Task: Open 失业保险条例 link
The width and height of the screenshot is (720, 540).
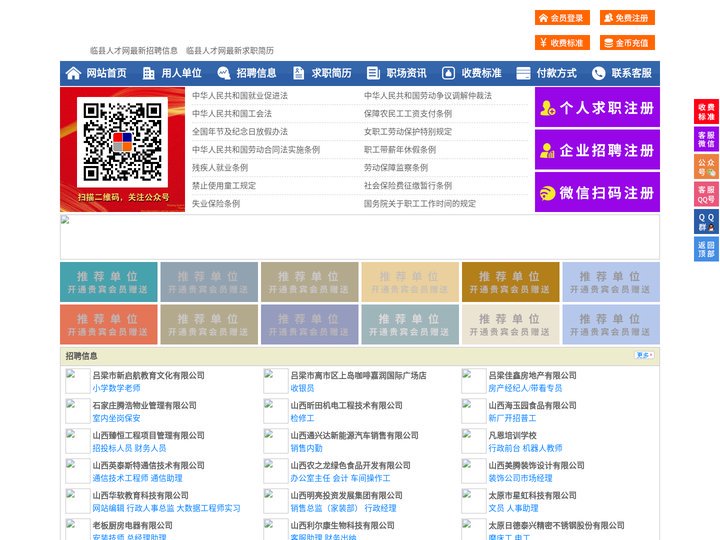Action: [216, 204]
